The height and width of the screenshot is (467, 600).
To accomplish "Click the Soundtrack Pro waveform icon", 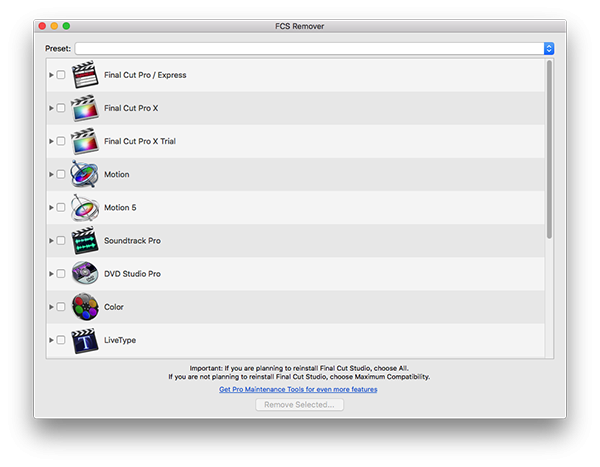I will click(x=85, y=240).
